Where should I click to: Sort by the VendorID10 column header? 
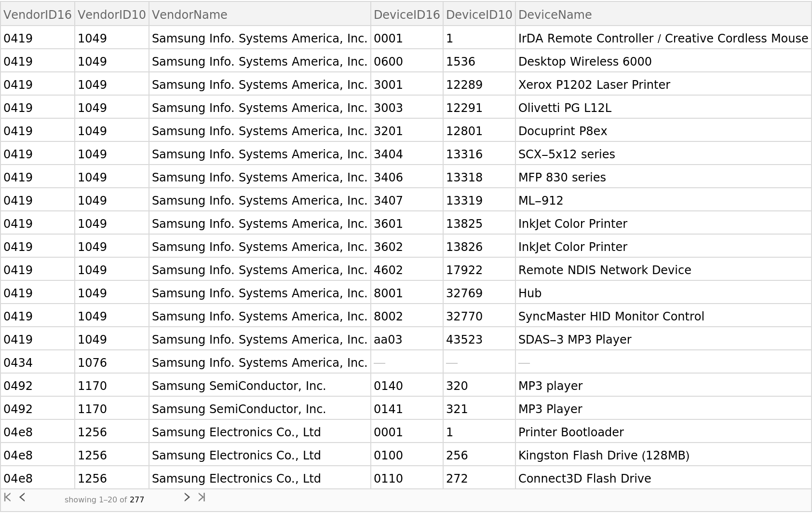pos(111,14)
